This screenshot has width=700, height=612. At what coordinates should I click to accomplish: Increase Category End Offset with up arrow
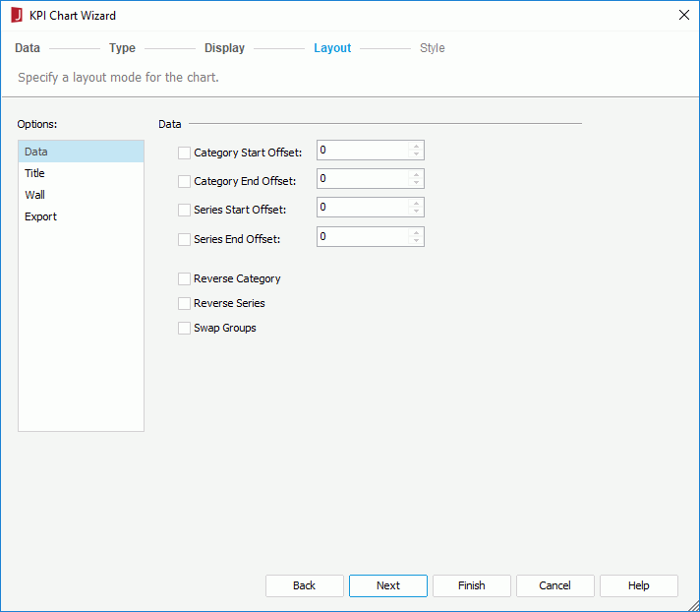[416, 175]
